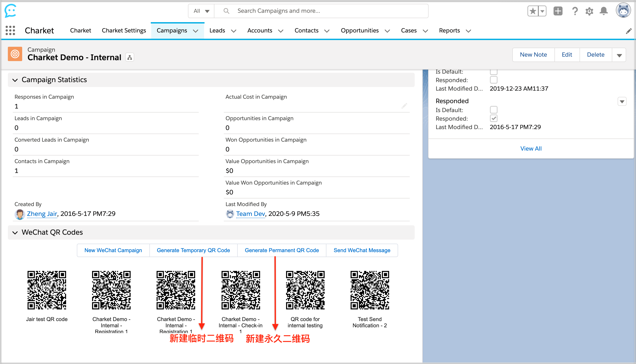
Task: Open the Reports tab
Action: point(449,30)
